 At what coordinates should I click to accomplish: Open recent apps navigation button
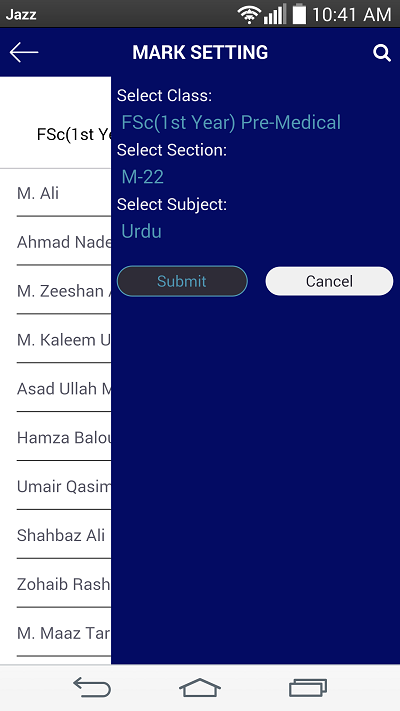coord(308,687)
